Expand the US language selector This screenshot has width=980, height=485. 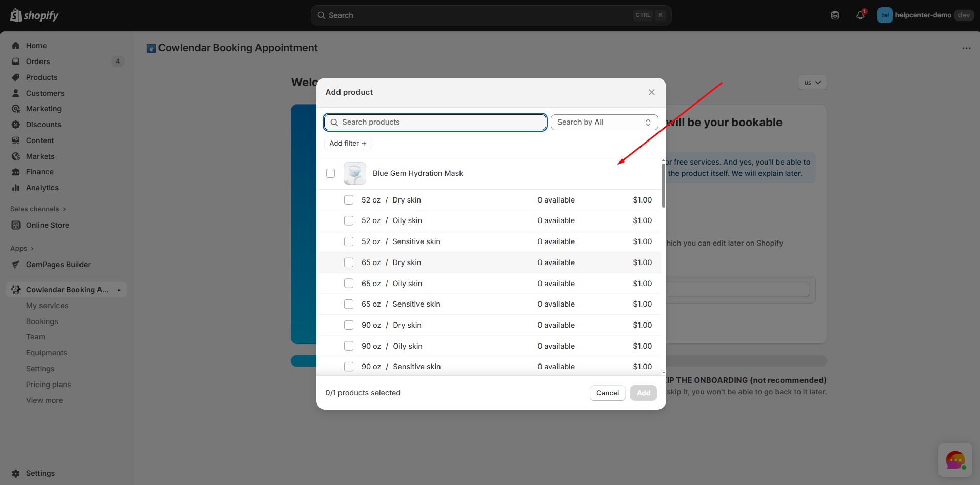point(812,83)
